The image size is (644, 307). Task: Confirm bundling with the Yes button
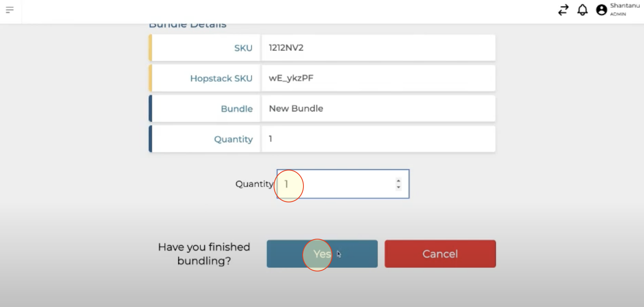pos(322,254)
